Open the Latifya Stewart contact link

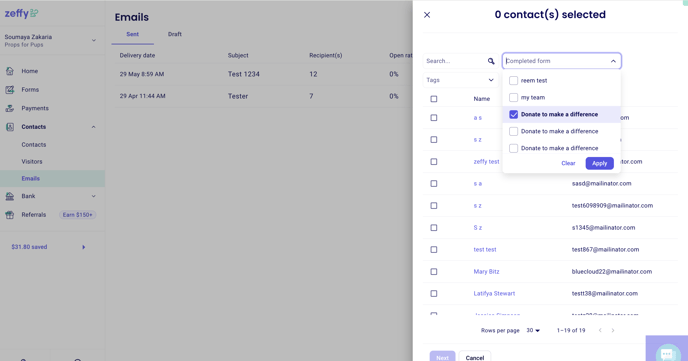click(494, 293)
